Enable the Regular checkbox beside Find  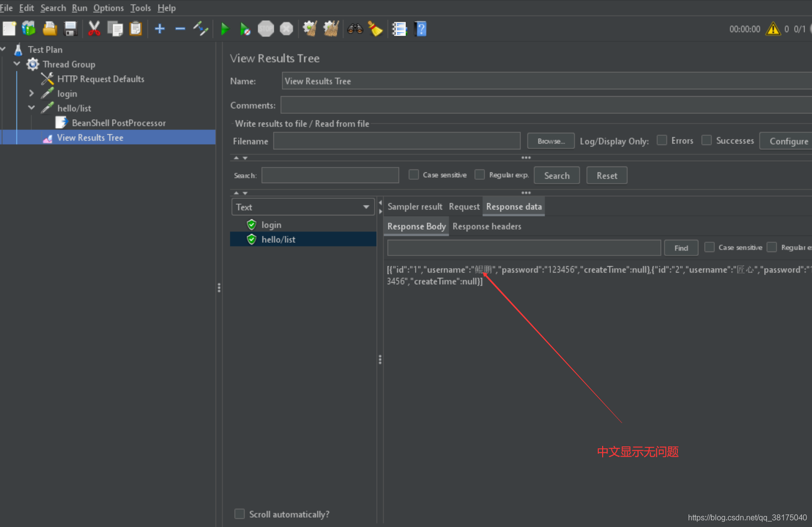pos(771,247)
